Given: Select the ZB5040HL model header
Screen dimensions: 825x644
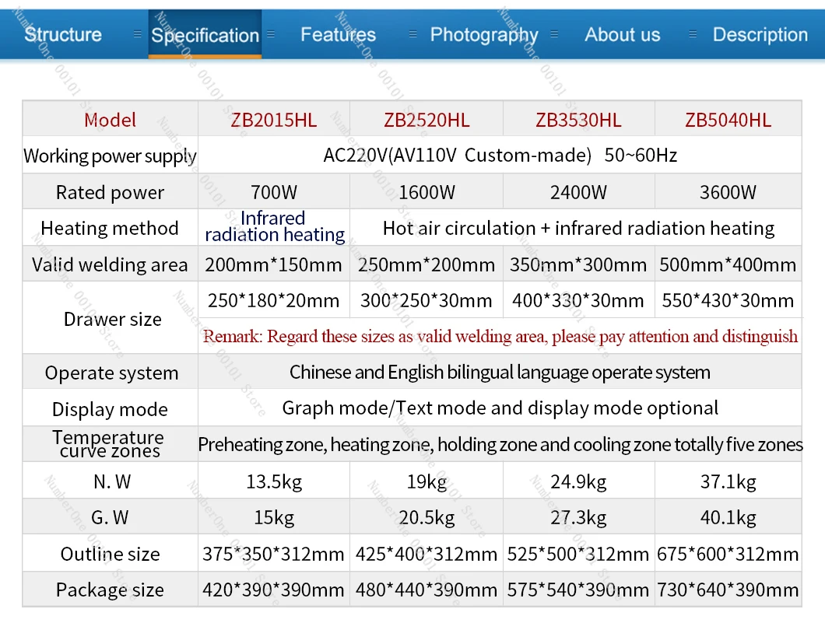Looking at the screenshot, I should [728, 120].
